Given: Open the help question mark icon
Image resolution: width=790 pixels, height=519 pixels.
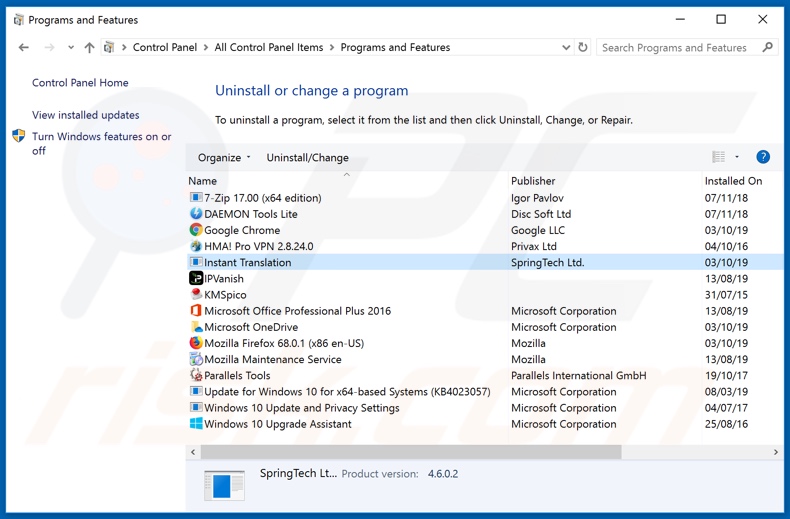Looking at the screenshot, I should click(x=763, y=157).
